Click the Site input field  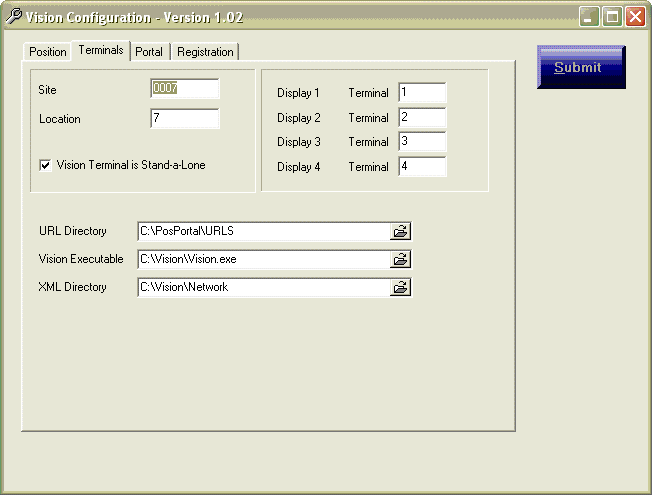[184, 89]
